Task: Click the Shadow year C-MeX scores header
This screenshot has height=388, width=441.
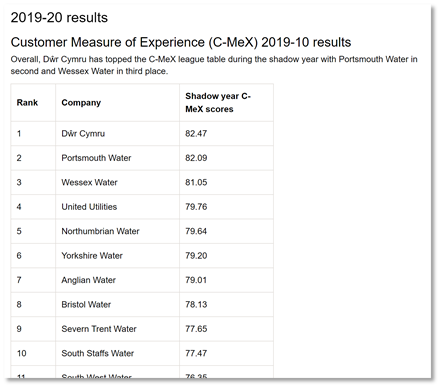Action: point(218,103)
